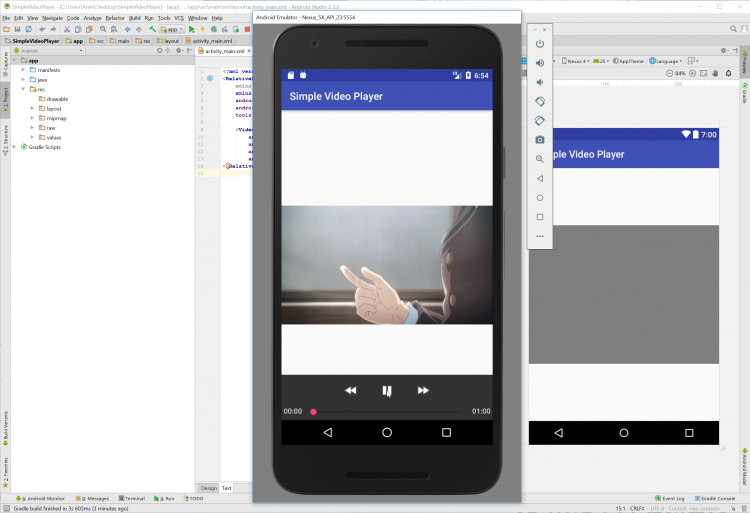
Task: Click the emulator zoom magnifier icon
Action: coord(540,159)
